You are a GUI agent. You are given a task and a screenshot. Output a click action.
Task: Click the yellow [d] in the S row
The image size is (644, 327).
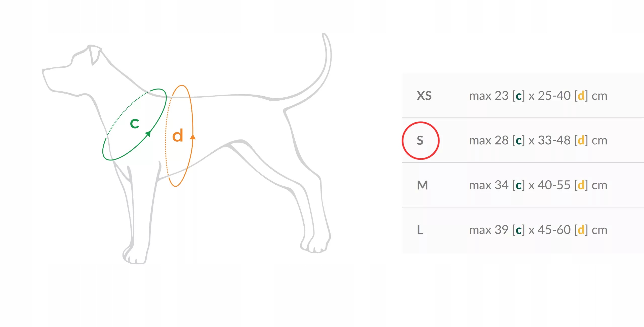pos(581,141)
